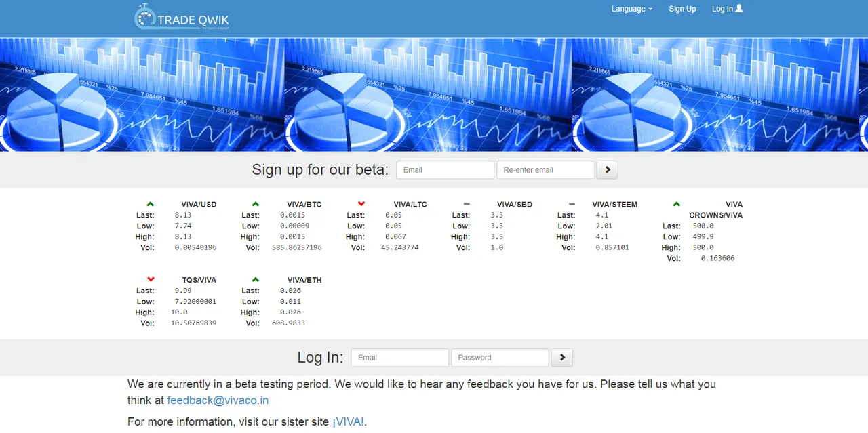Click the green up arrow for VIVA/USD
Screen dimensions: 868x433
(150, 204)
